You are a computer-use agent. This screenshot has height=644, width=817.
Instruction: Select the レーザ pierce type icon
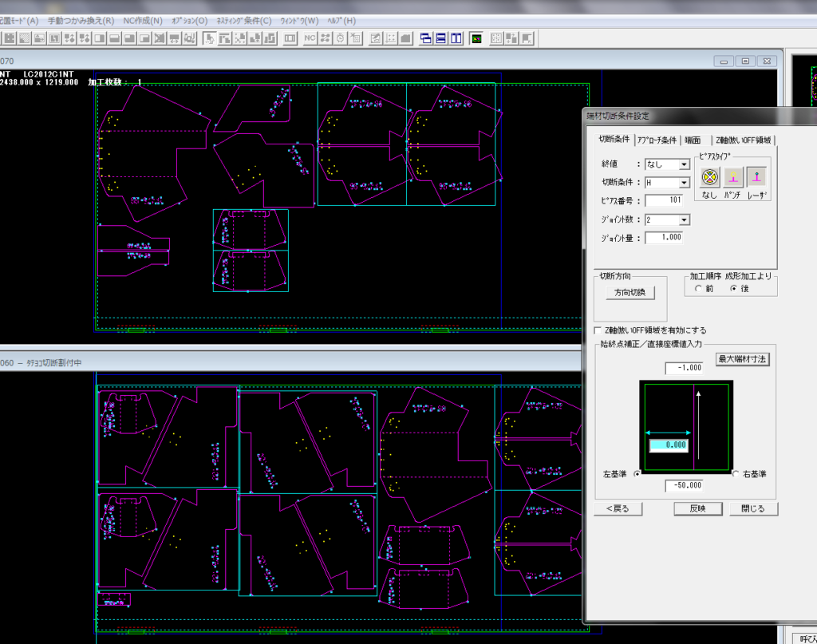click(756, 176)
